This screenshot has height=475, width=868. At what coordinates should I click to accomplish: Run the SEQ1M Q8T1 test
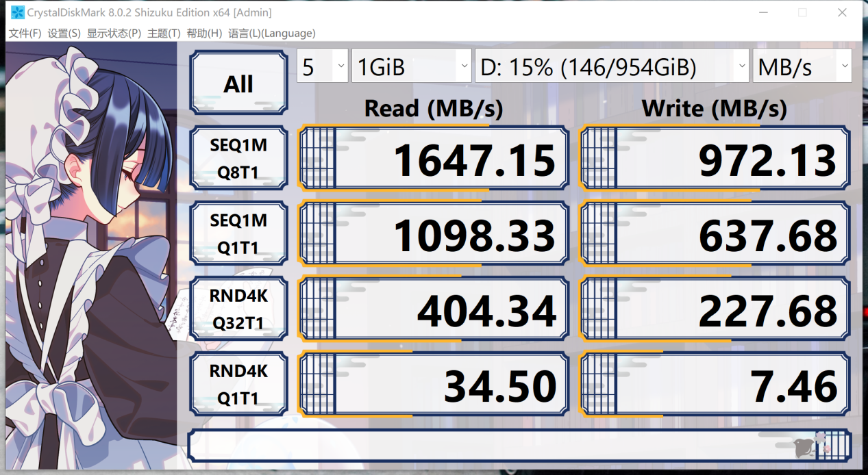click(238, 158)
